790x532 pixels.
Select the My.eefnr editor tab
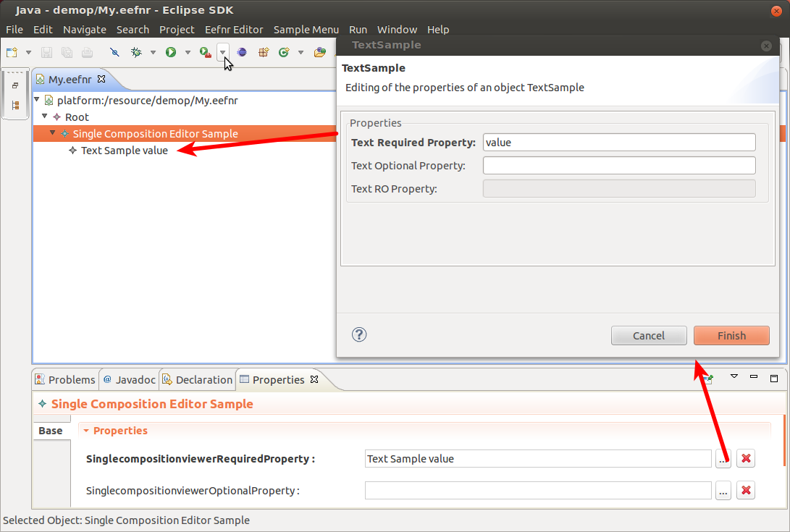click(x=70, y=80)
